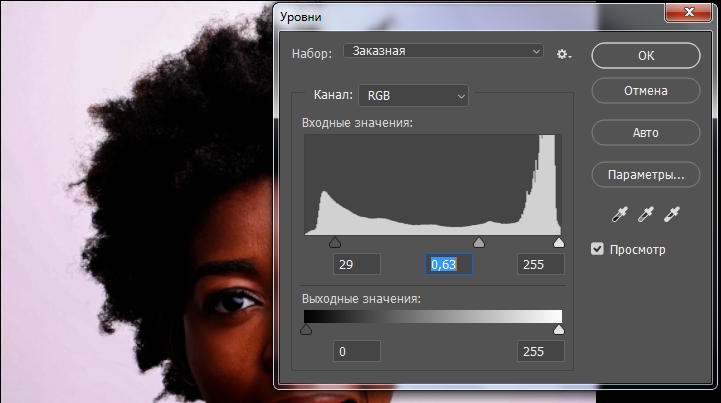Open the Канал RGB channel dropdown
The width and height of the screenshot is (721, 403).
point(413,96)
